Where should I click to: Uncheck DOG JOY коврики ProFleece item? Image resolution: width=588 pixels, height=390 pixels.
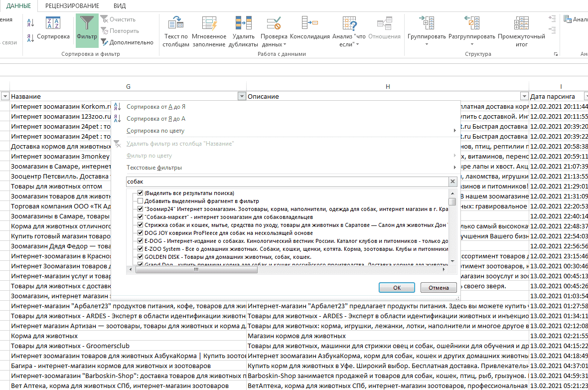pyautogui.click(x=140, y=233)
